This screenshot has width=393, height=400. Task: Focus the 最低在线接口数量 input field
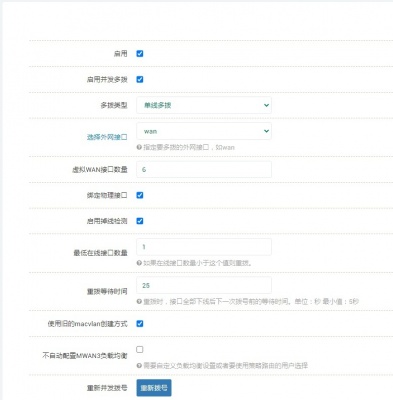204,247
